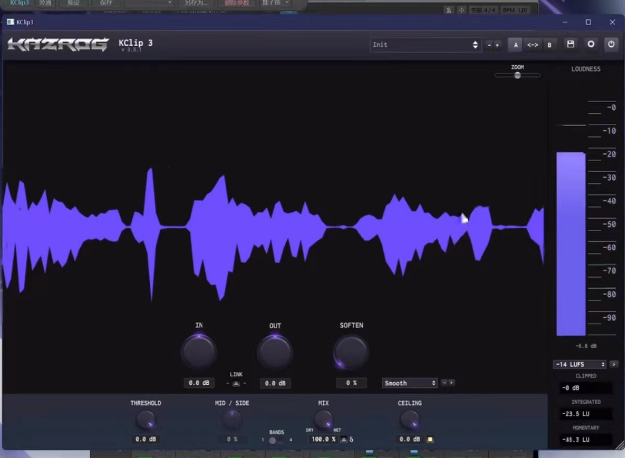The width and height of the screenshot is (625, 458).
Task: Click the MOMENTARY loudness readout
Action: tap(586, 440)
